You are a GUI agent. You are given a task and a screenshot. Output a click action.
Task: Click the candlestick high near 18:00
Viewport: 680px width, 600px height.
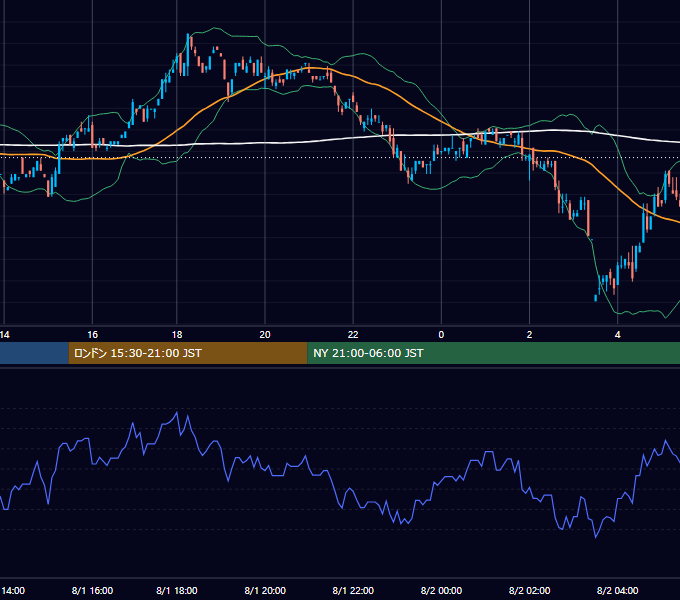coord(188,54)
